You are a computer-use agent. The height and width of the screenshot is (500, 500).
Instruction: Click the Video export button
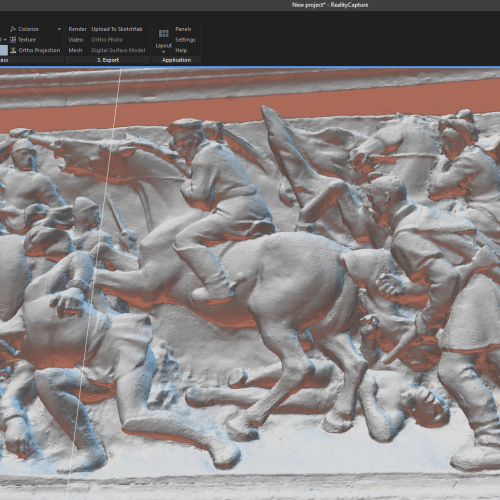coord(76,40)
